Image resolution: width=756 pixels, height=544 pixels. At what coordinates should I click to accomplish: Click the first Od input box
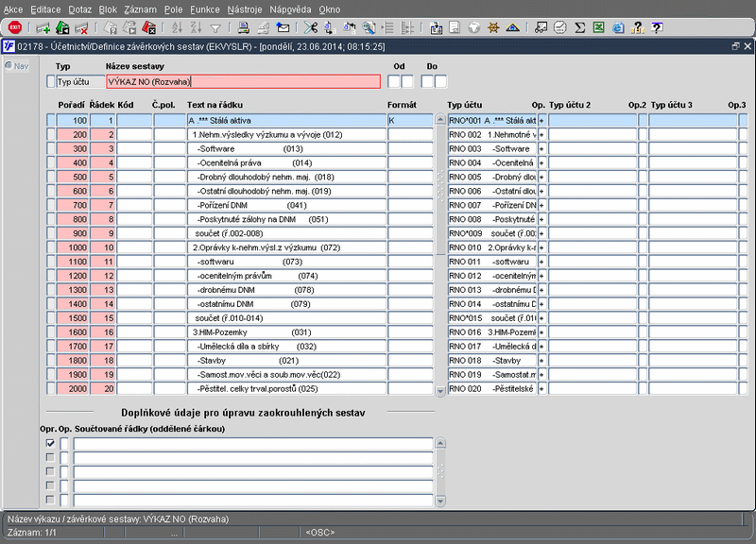tap(393, 81)
